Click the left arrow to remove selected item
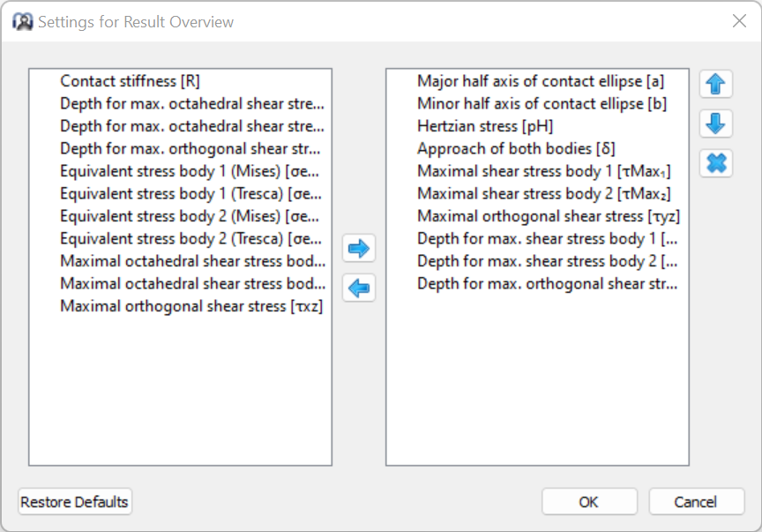This screenshot has height=532, width=762. click(x=359, y=288)
